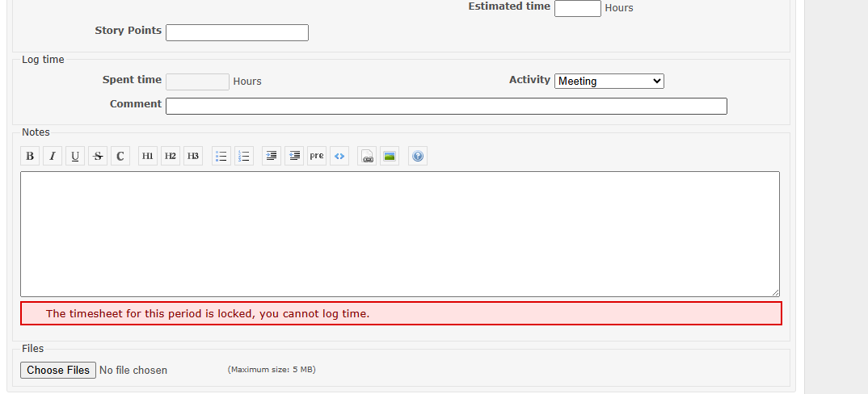Insert a wiki page link
Screen dimensions: 868x394
pos(367,156)
